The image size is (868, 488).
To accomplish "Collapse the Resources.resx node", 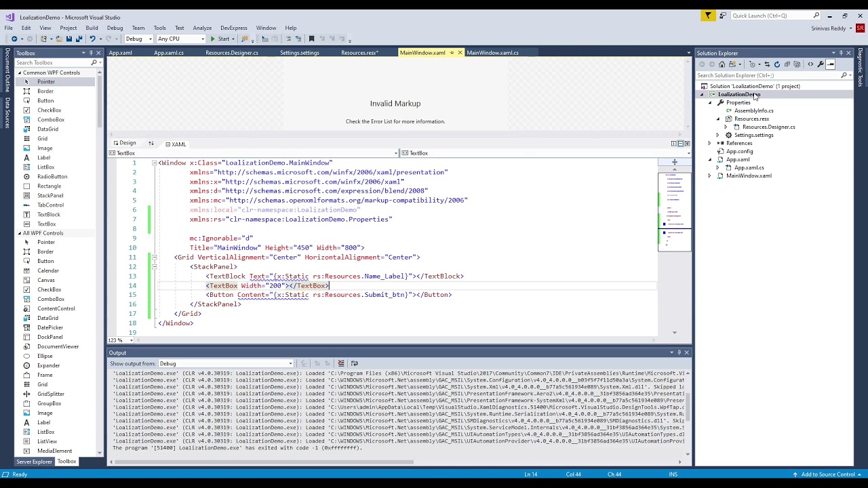I will click(718, 119).
